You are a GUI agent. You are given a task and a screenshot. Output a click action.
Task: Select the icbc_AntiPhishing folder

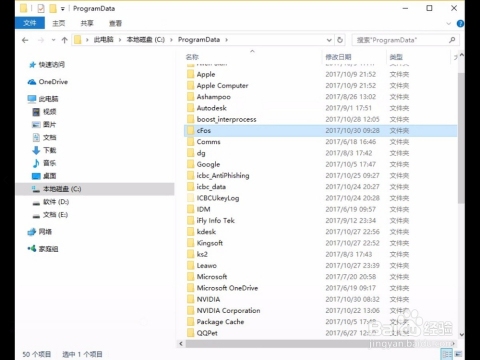pos(223,175)
